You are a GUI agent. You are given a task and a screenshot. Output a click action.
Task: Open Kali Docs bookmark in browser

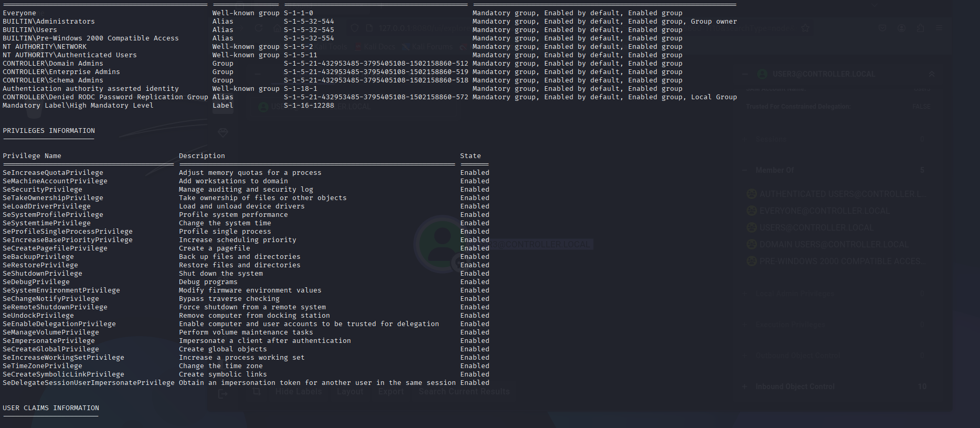click(x=375, y=47)
